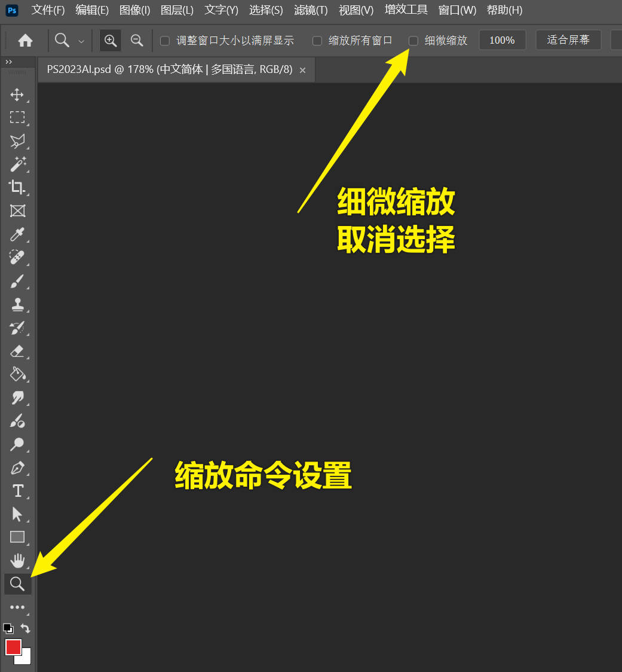The image size is (622, 672).
Task: Select the Eraser tool
Action: 17,351
